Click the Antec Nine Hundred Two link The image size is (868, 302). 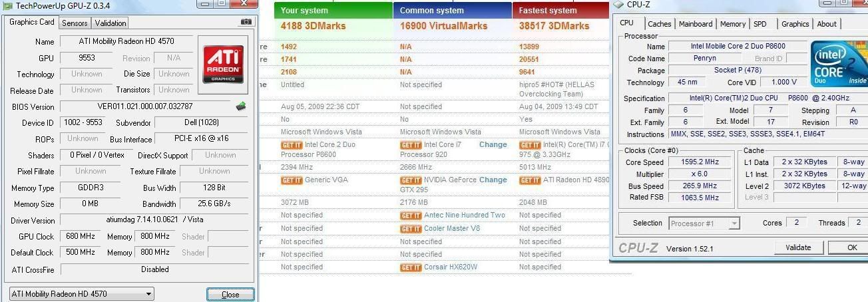[x=465, y=216]
